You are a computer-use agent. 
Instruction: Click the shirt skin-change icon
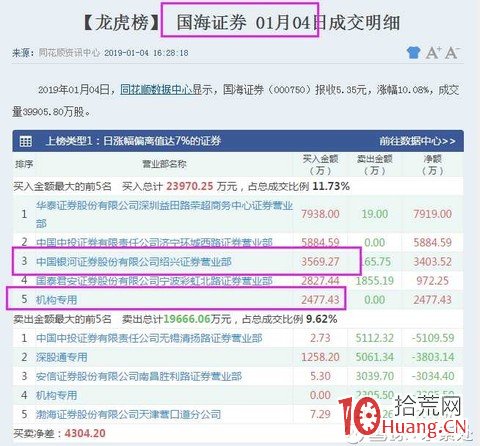coord(413,52)
